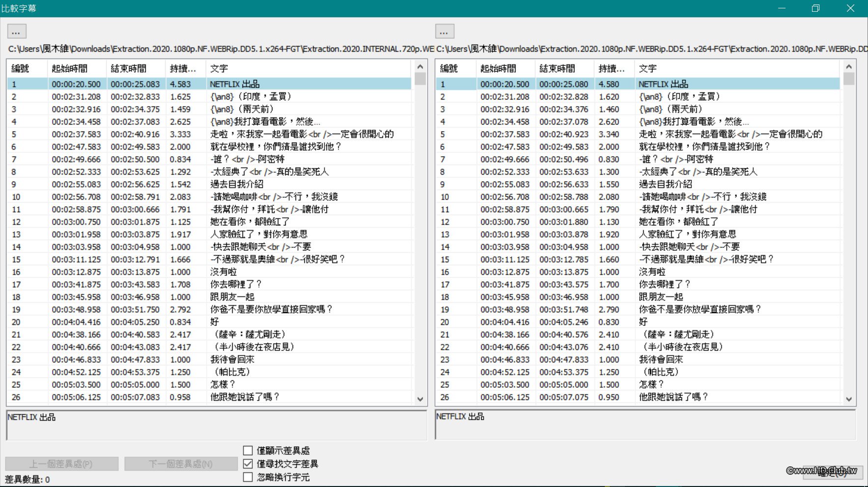The width and height of the screenshot is (868, 487).
Task: Select left row '沒有啦'
Action: tap(209, 272)
